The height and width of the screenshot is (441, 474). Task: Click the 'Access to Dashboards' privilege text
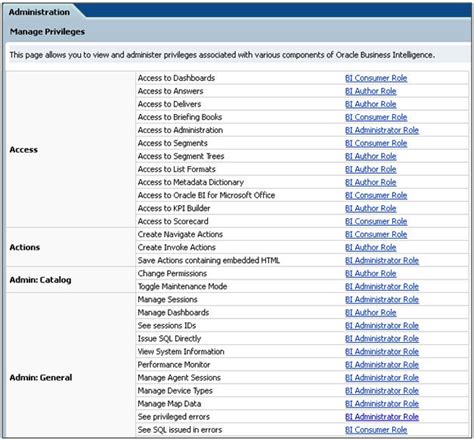pyautogui.click(x=176, y=78)
